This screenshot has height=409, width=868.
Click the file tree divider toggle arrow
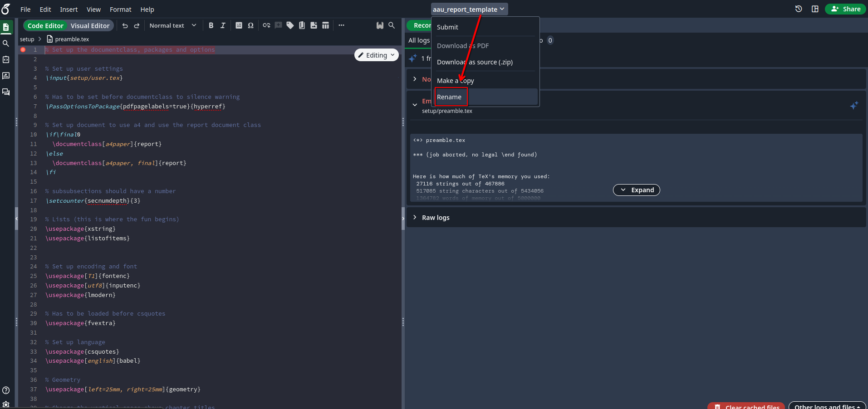pyautogui.click(x=16, y=219)
